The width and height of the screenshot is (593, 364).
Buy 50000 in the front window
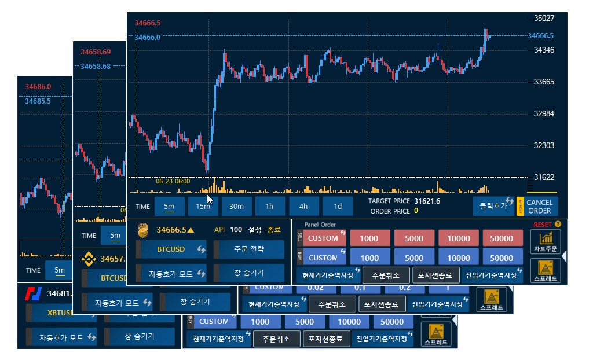click(x=502, y=258)
